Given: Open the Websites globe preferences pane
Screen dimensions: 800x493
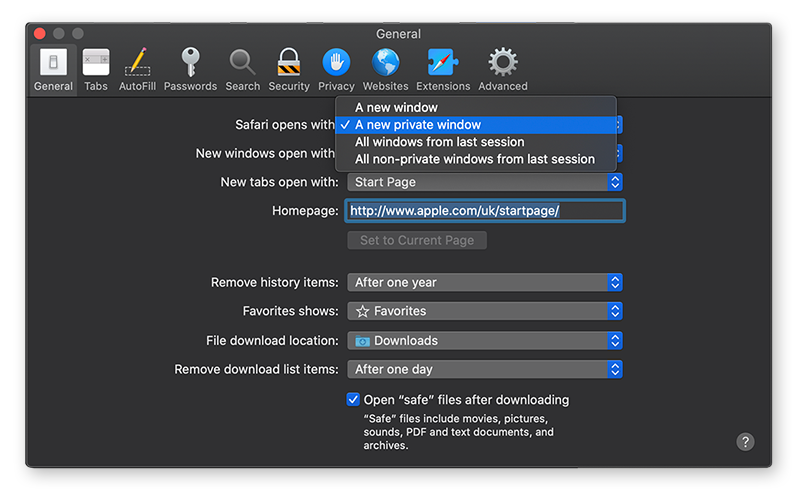Looking at the screenshot, I should click(x=385, y=70).
